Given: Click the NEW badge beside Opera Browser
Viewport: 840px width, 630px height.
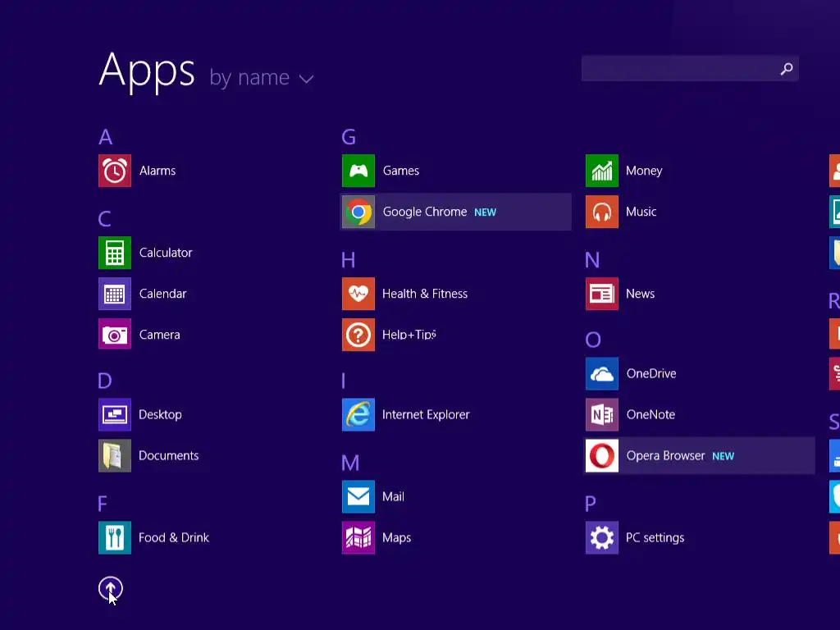Looking at the screenshot, I should click(724, 457).
